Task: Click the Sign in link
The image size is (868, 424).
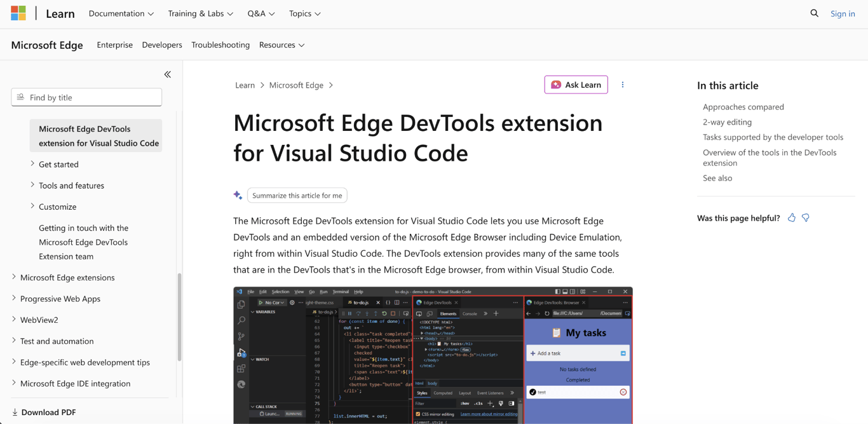Action: [x=843, y=13]
